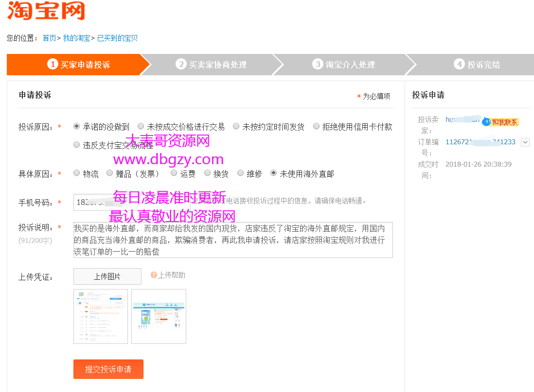Select 未按约定时间发货 complaint reason

[x=236, y=126]
